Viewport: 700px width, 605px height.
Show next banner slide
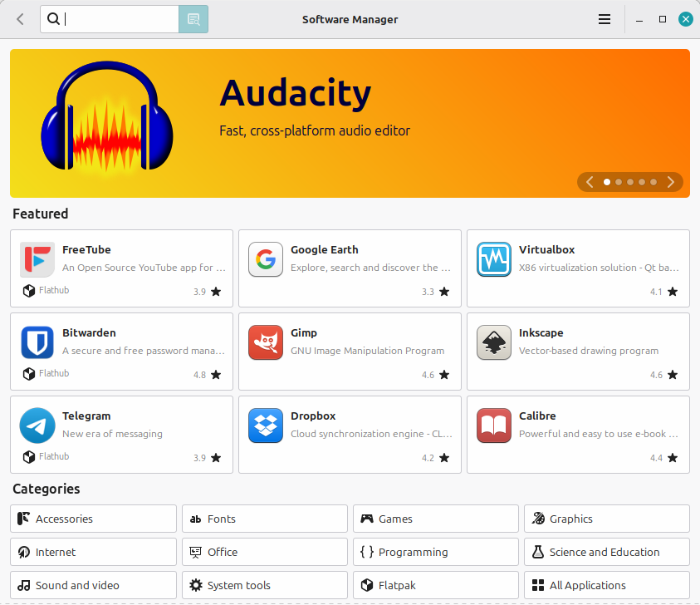671,182
